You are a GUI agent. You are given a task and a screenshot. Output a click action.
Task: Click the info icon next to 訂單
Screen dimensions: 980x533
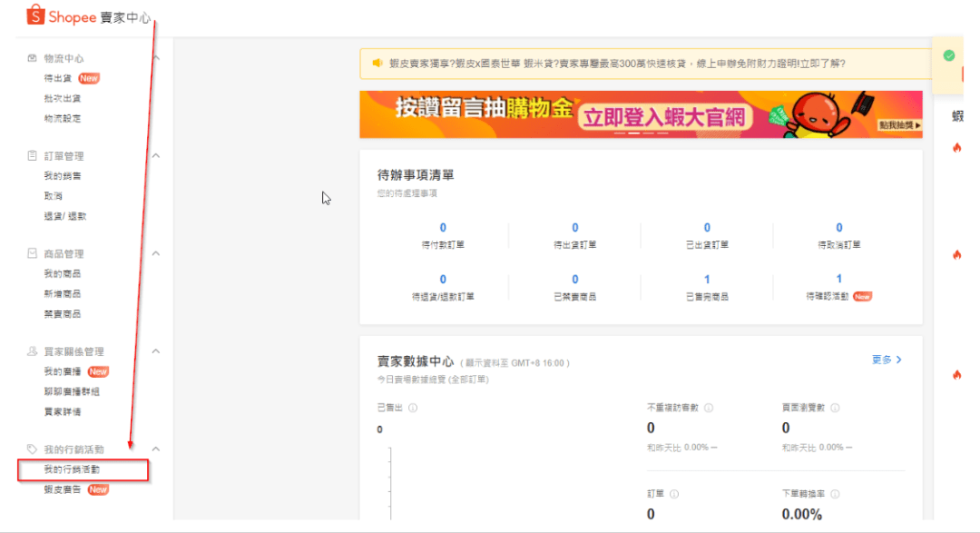click(674, 494)
